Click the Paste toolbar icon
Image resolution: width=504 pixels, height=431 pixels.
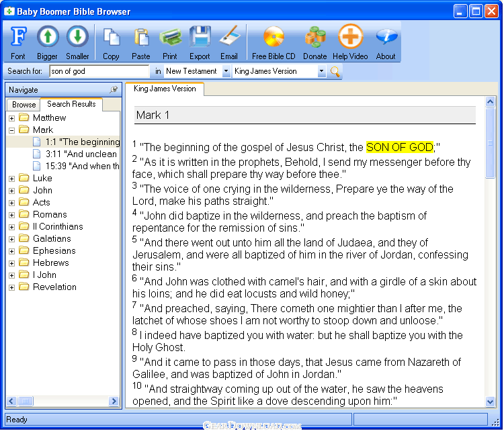[141, 42]
